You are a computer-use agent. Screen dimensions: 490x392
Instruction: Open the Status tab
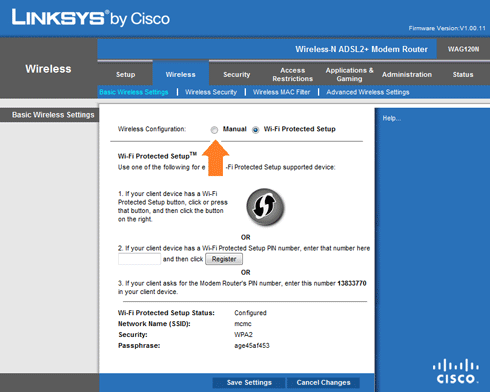[463, 74]
